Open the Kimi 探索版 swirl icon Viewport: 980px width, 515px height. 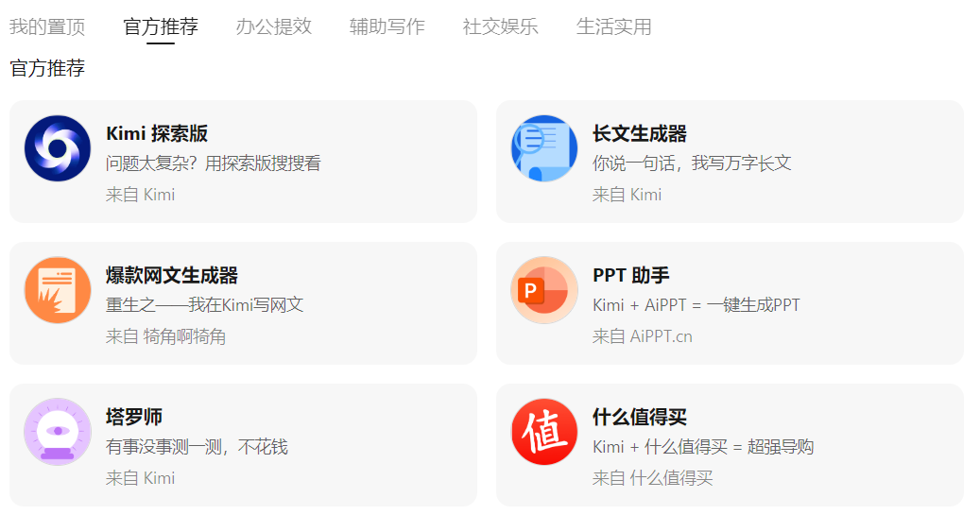(x=58, y=148)
